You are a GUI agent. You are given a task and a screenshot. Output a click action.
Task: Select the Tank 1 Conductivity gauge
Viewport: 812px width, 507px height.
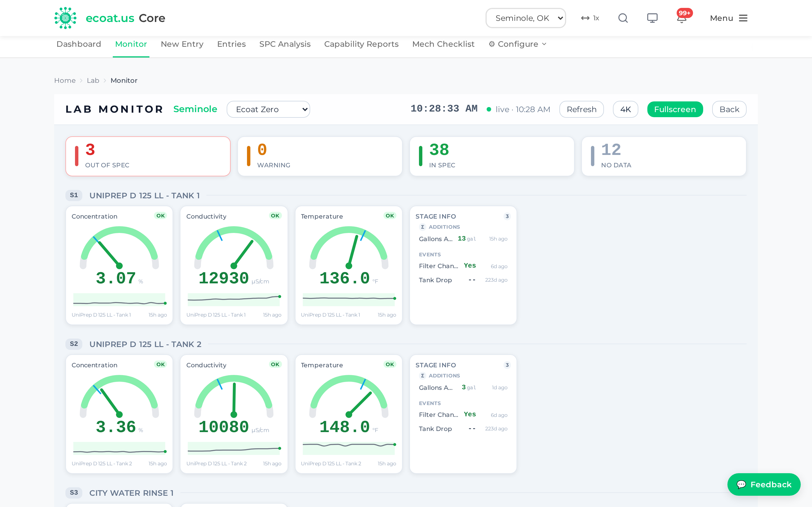[234, 265]
